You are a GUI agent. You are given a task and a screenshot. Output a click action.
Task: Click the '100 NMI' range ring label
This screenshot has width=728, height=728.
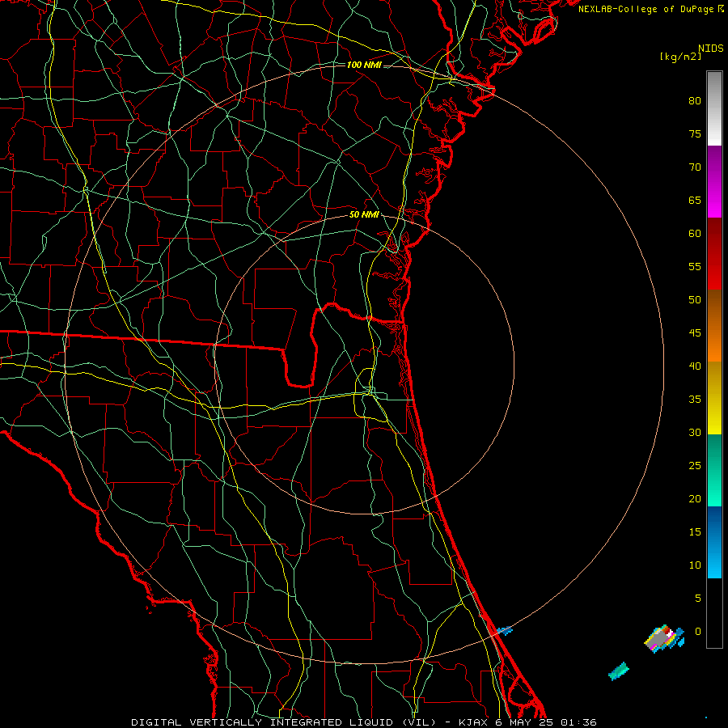(364, 65)
